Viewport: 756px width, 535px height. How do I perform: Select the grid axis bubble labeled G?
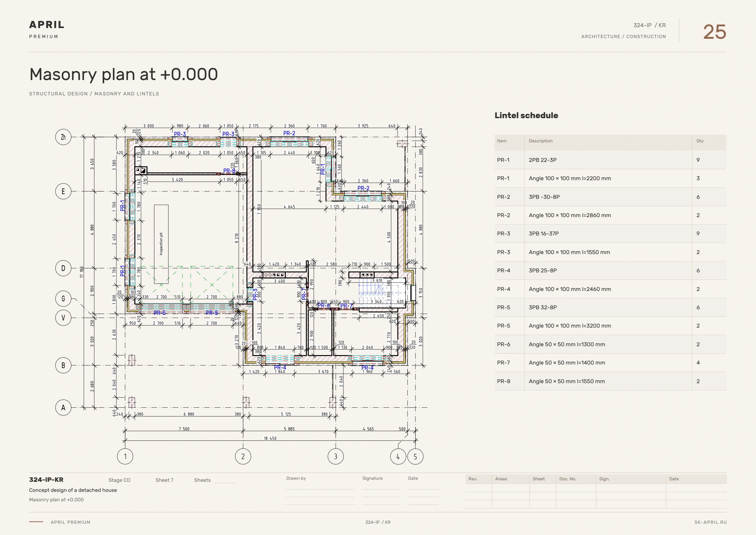tap(63, 299)
